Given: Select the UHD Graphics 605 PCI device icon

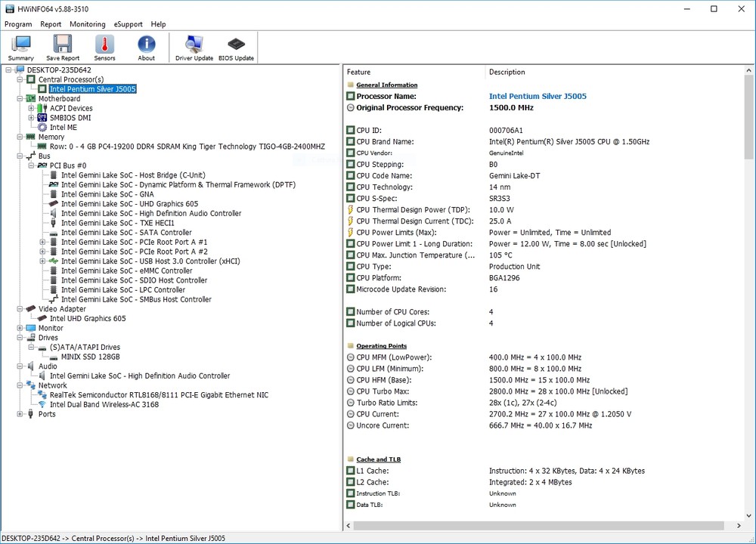Looking at the screenshot, I should pos(54,203).
